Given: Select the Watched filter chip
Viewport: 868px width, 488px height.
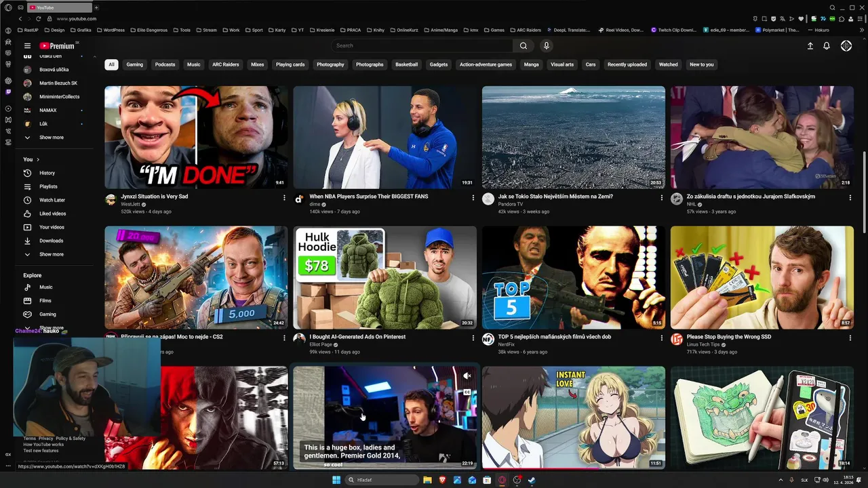Looking at the screenshot, I should tap(669, 64).
